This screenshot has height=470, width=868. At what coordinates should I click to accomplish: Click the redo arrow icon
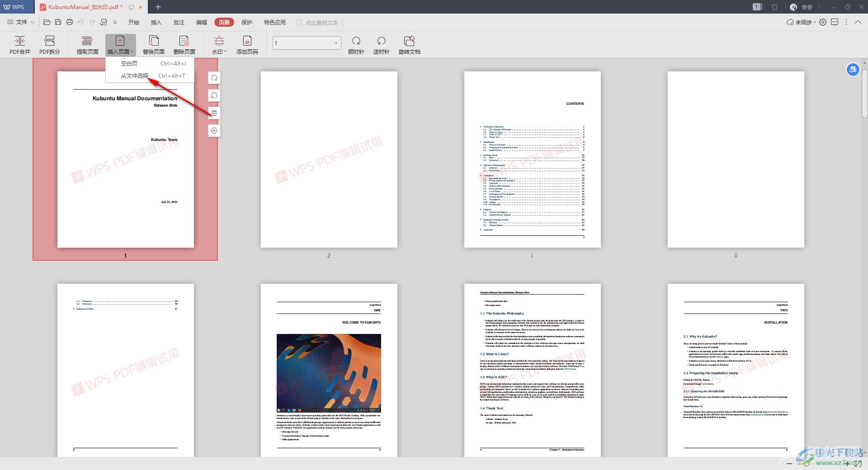(x=92, y=22)
